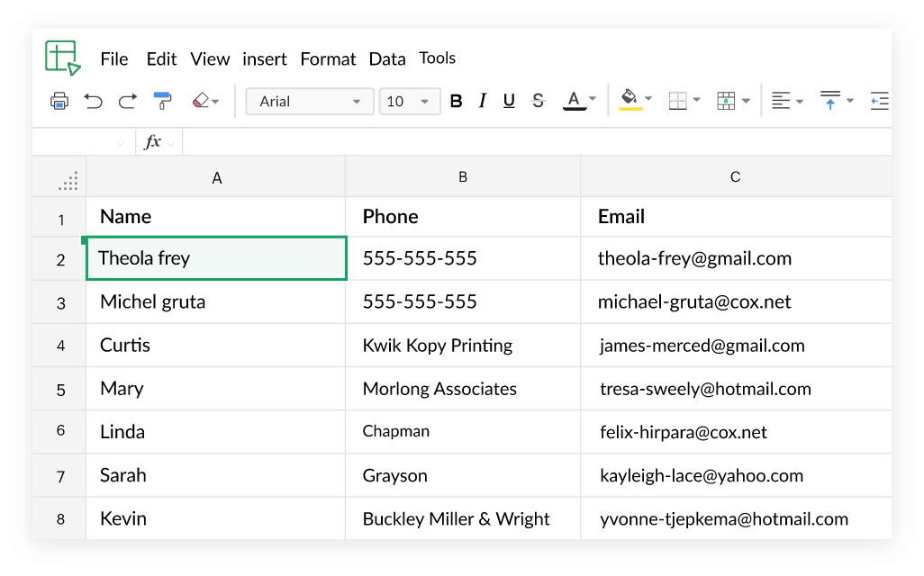The height and width of the screenshot is (576, 924).
Task: Select the Print icon
Action: coord(59,101)
